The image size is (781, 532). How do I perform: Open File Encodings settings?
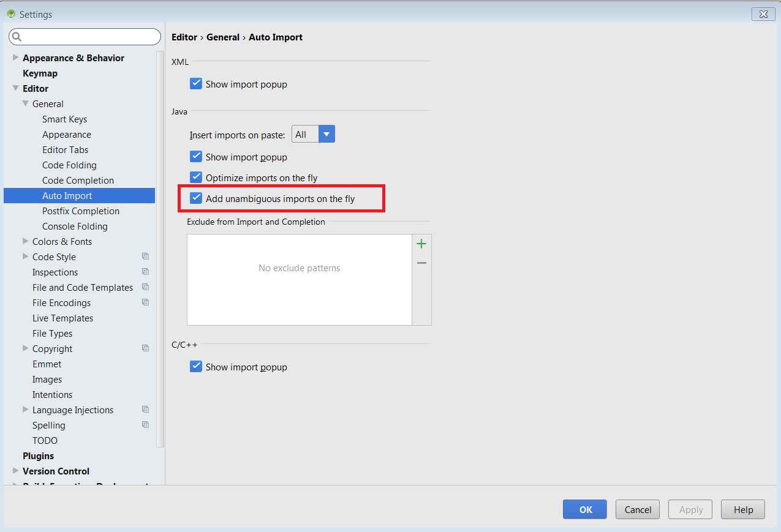[61, 302]
